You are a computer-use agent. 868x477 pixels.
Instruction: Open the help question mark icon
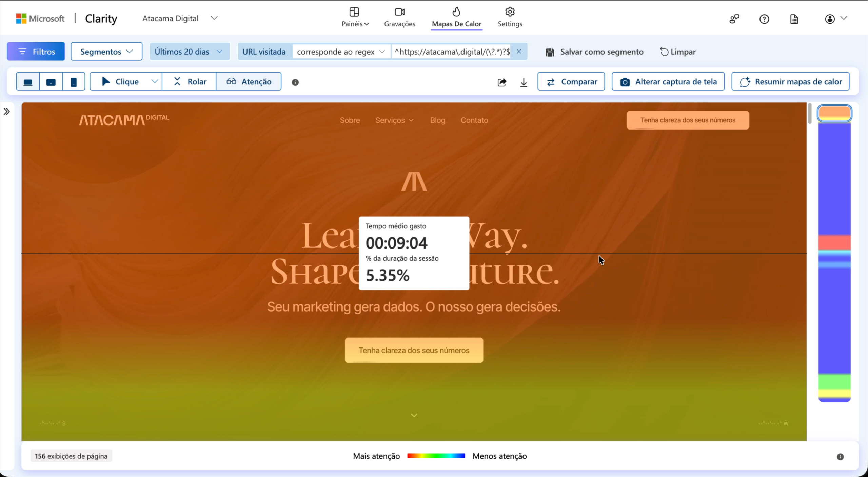pyautogui.click(x=764, y=19)
